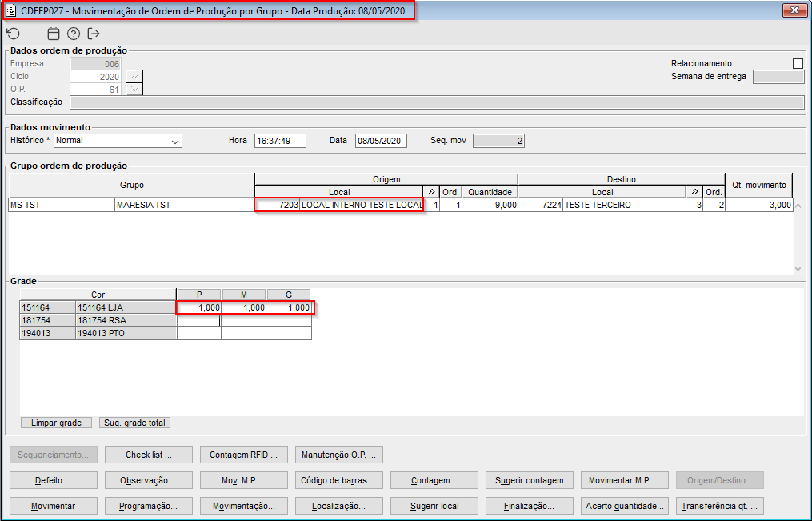Open the Localização dialog
Image resolution: width=812 pixels, height=521 pixels.
click(339, 506)
